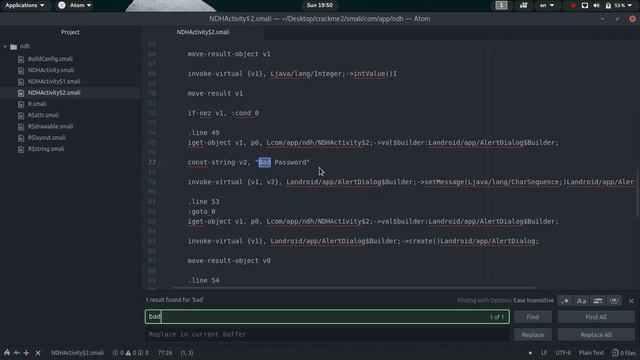The height and width of the screenshot is (360, 640).
Task: Switch to the NDHActivity$2.smali editor tab
Action: tap(203, 32)
